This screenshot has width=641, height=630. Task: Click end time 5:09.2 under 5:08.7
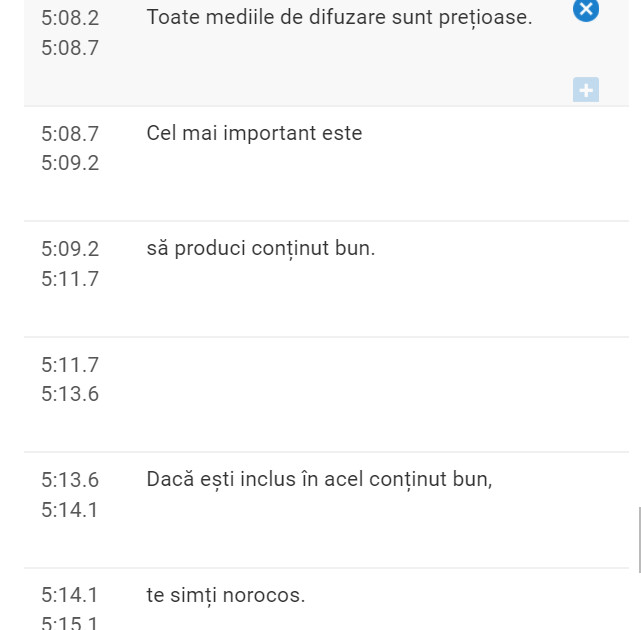pos(70,163)
